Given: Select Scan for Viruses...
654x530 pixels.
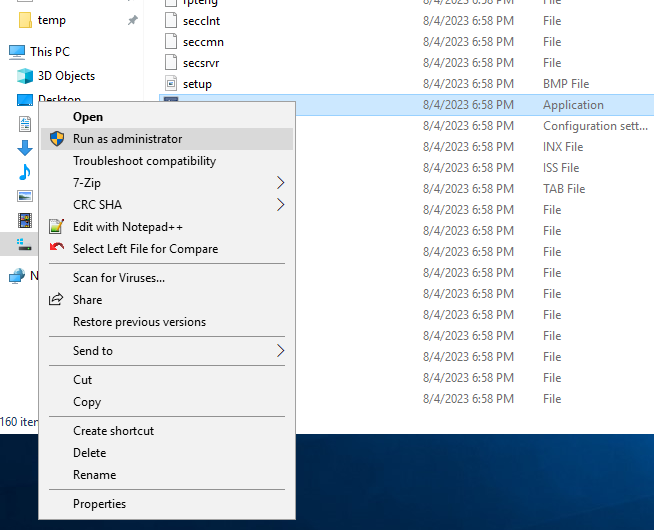Looking at the screenshot, I should coord(167,278).
